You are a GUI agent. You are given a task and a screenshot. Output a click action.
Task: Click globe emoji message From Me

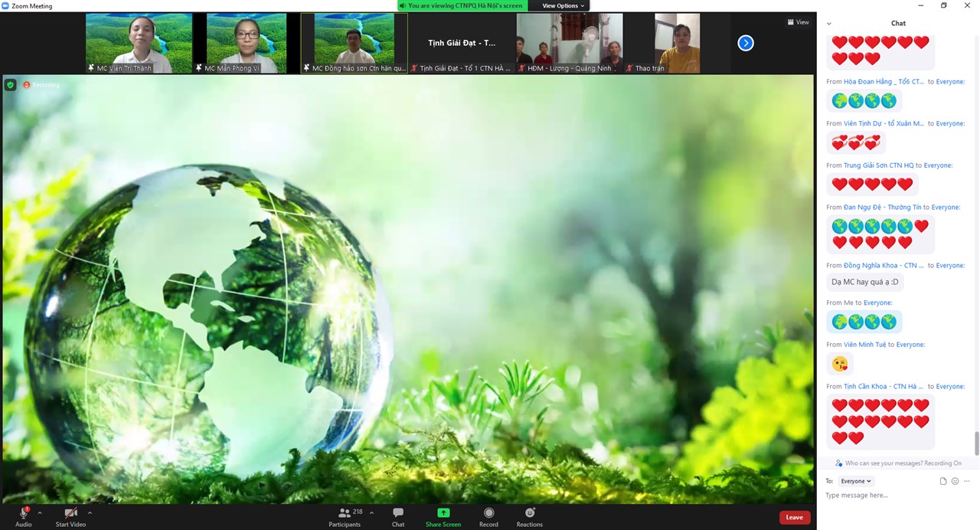(864, 322)
